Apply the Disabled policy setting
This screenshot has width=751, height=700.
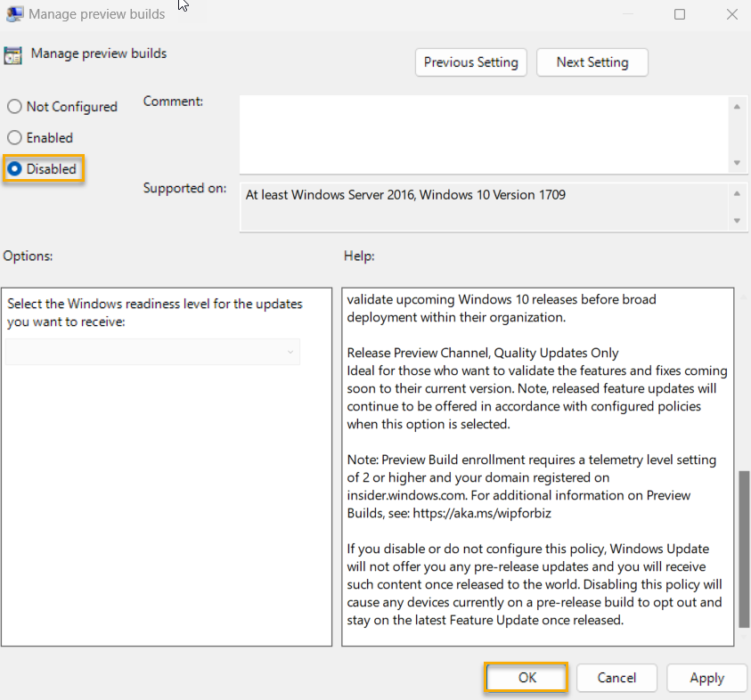pyautogui.click(x=706, y=678)
